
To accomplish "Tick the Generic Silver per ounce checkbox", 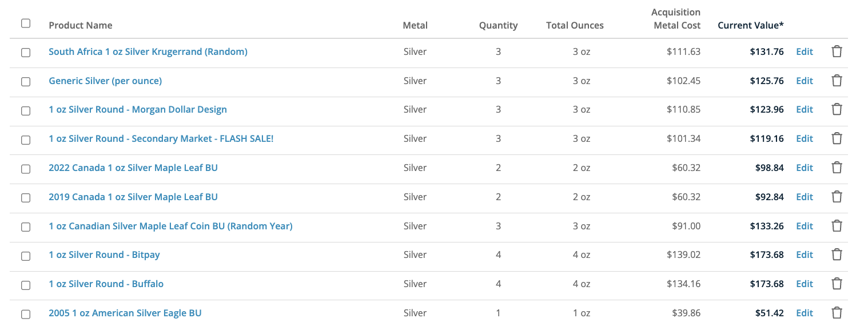I will [26, 82].
